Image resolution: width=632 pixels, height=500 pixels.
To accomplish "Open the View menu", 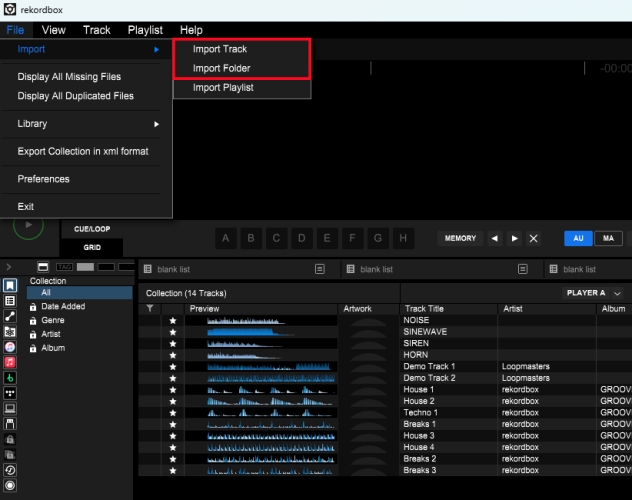I will [x=54, y=30].
